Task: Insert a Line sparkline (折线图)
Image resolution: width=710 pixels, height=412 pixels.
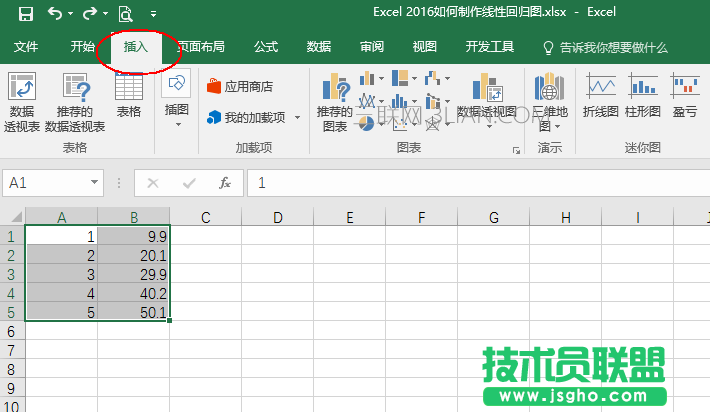Action: click(x=600, y=95)
